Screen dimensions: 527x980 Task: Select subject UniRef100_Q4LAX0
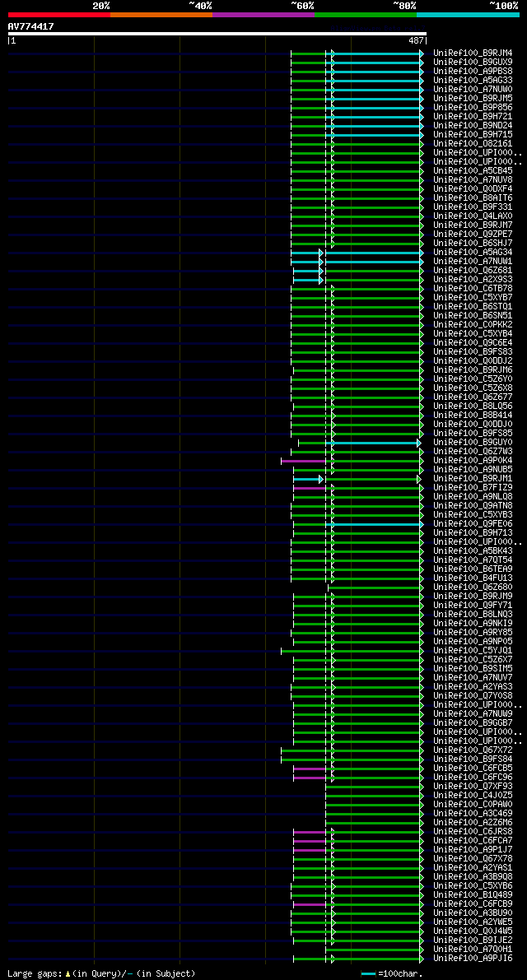[473, 216]
